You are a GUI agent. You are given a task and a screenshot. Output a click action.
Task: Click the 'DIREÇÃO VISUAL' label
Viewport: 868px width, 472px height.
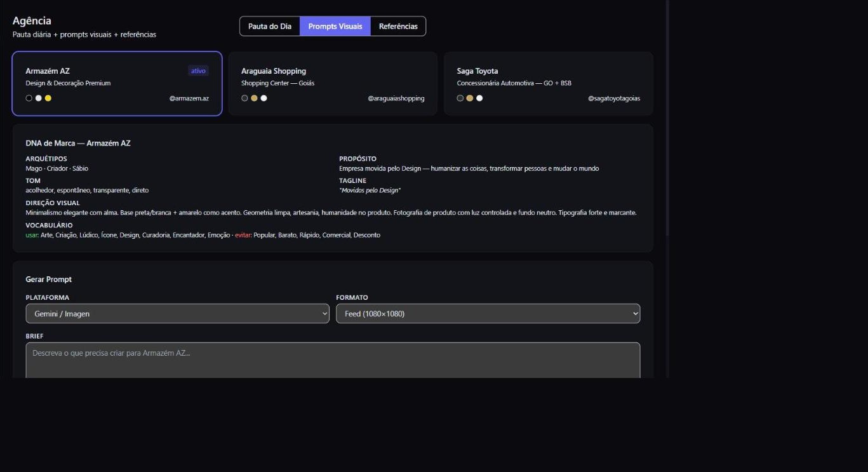pyautogui.click(x=53, y=203)
